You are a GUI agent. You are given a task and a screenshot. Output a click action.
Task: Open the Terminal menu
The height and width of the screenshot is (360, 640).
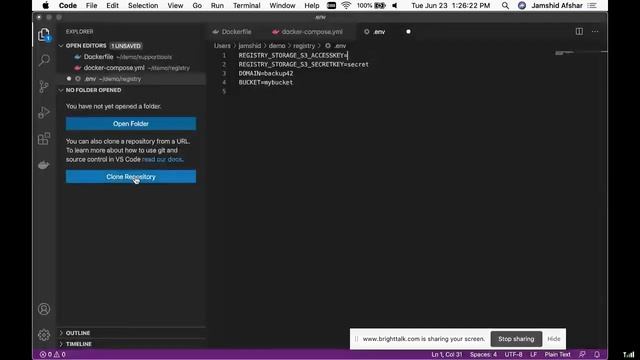coord(247,6)
